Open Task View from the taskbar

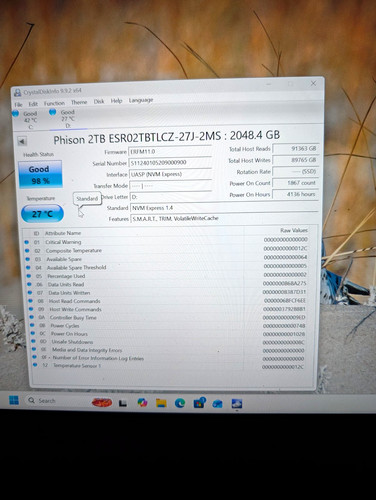[123, 403]
